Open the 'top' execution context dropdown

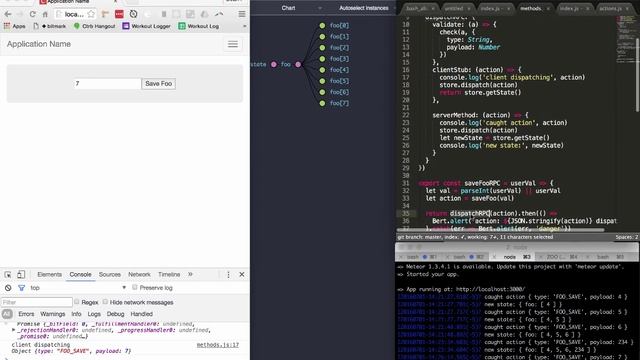point(78,288)
